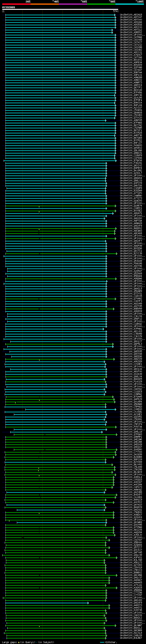The width and height of the screenshot is (146, 644).
Task: Select label UniRef100_A9QQA6
Action: tap(131, 278)
